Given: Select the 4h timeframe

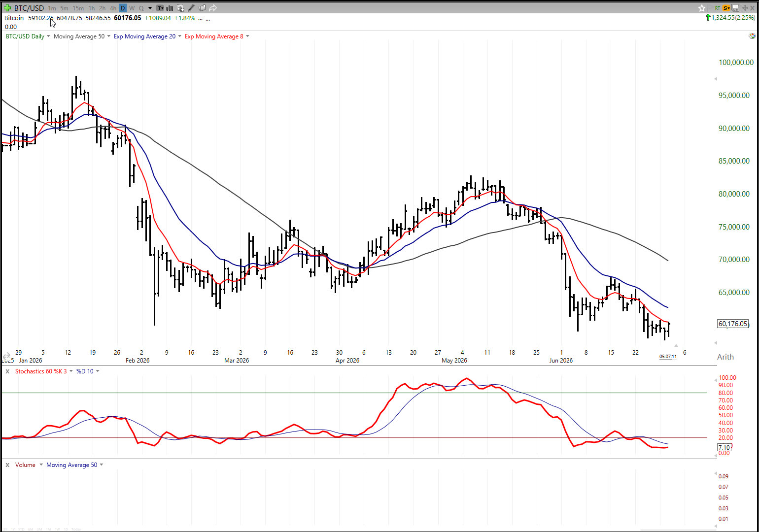Looking at the screenshot, I should point(113,8).
